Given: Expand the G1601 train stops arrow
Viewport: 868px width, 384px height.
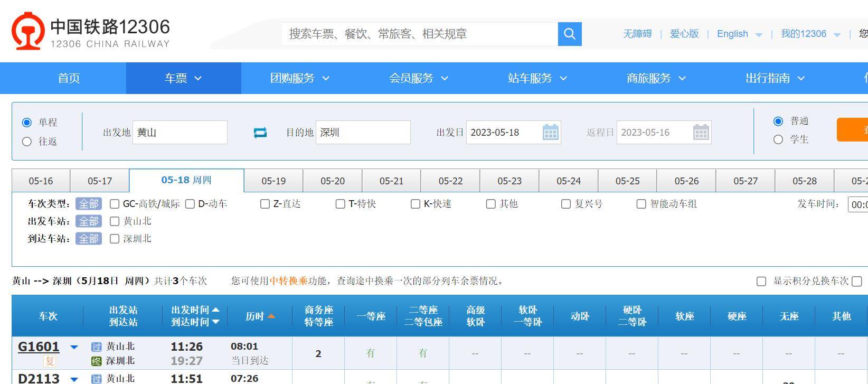Looking at the screenshot, I should 74,347.
